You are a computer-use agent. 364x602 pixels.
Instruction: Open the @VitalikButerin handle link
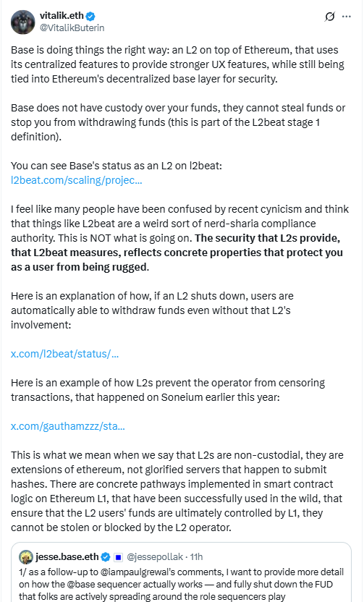tap(72, 28)
